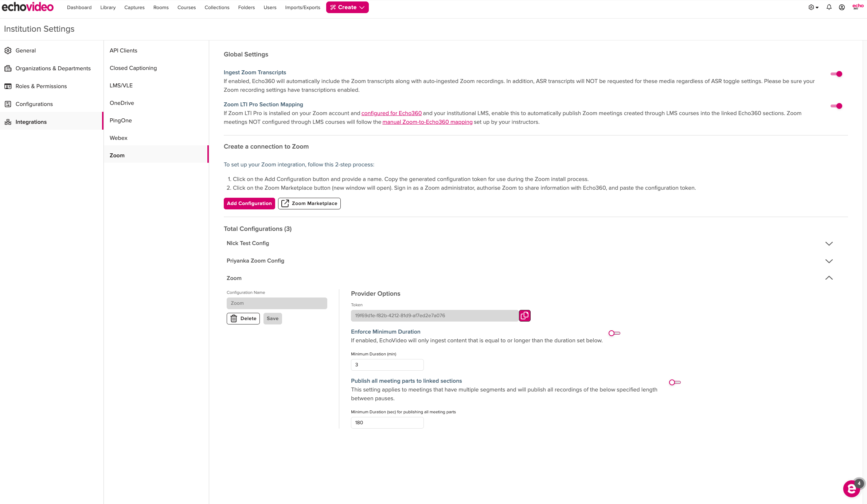
Task: Open the user account icon
Action: tap(842, 7)
